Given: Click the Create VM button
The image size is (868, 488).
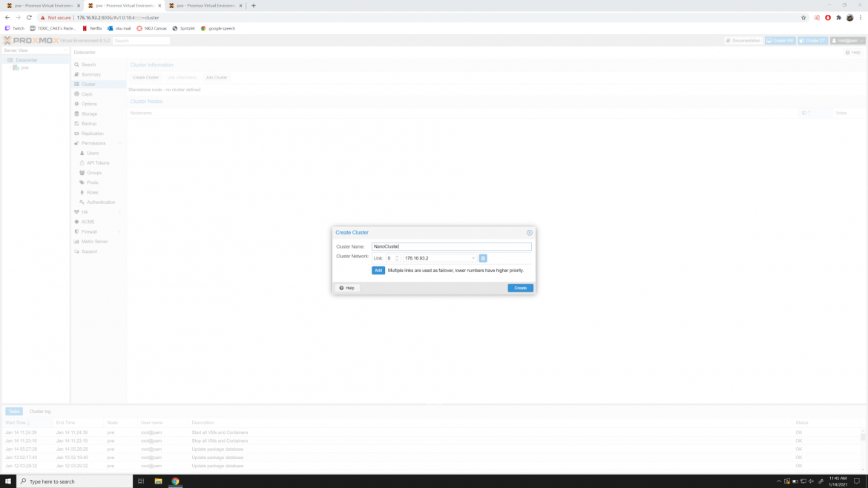Looking at the screenshot, I should click(780, 40).
